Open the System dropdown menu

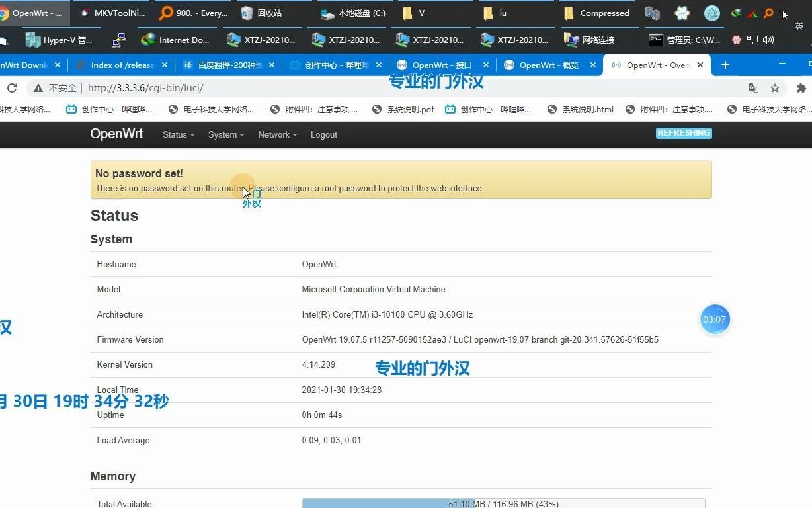coord(226,134)
